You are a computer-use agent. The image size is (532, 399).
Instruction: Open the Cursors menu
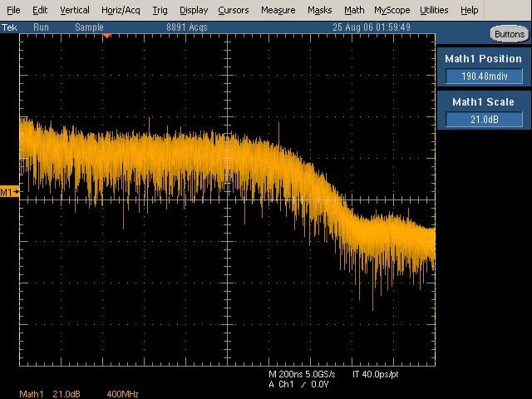click(234, 10)
